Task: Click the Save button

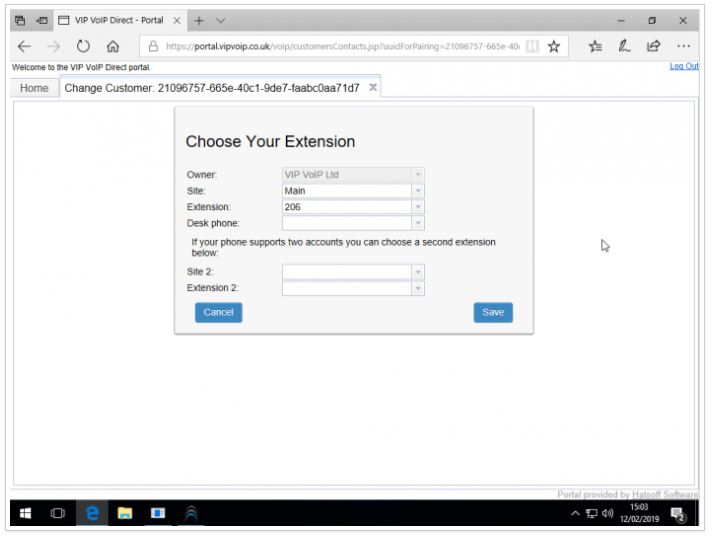Action: [x=493, y=312]
